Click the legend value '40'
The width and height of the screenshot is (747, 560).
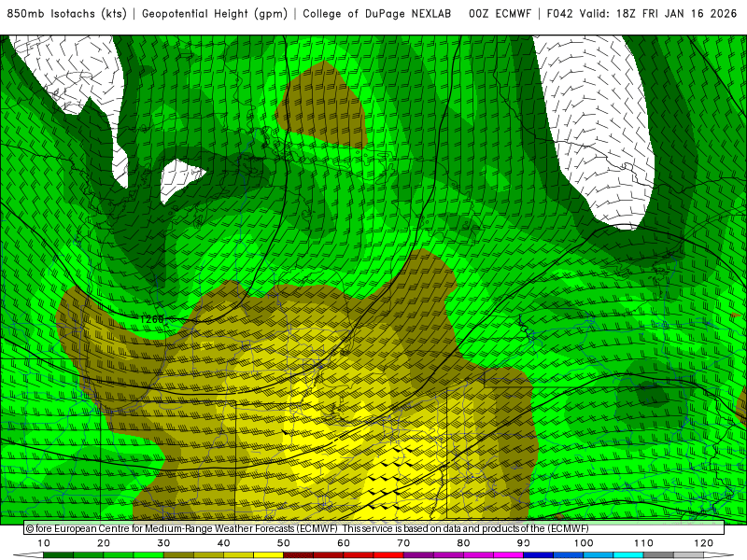[x=223, y=543]
